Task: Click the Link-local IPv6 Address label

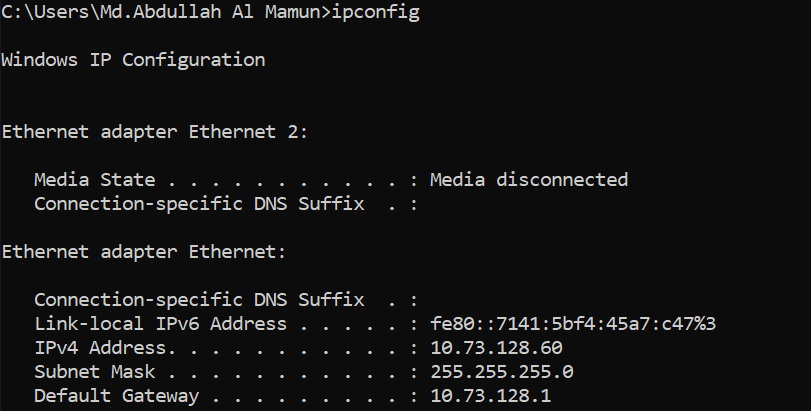Action: tap(160, 324)
